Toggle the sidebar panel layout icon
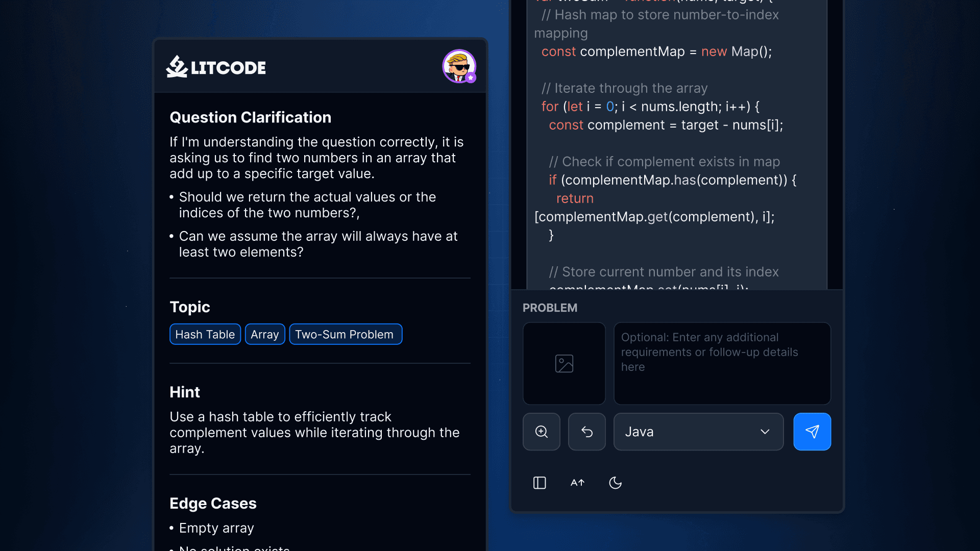 point(540,483)
